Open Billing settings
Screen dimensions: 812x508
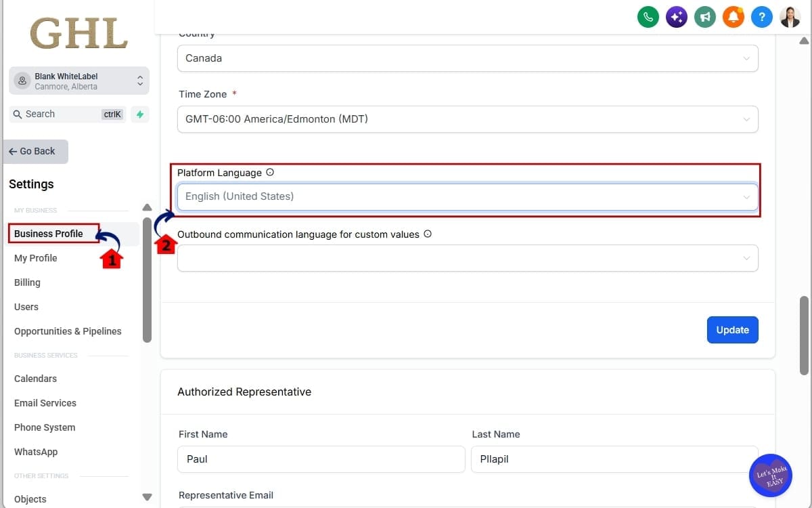pyautogui.click(x=27, y=282)
